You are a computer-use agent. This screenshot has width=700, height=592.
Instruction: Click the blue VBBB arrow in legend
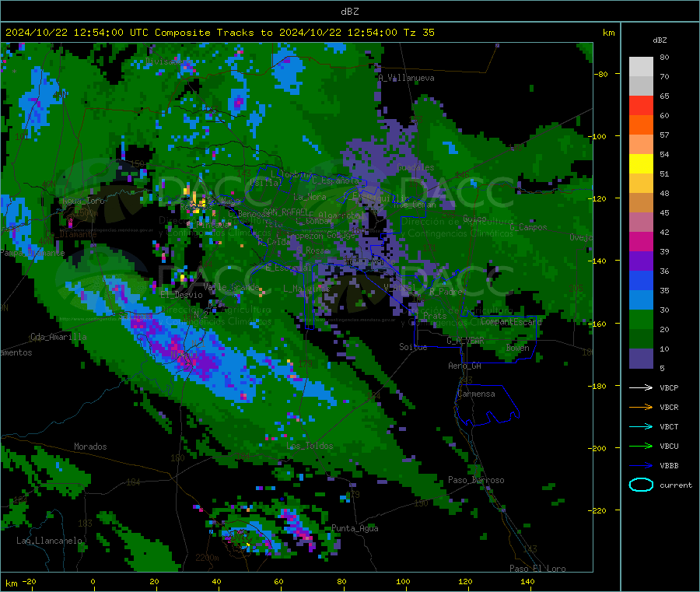pyautogui.click(x=641, y=466)
